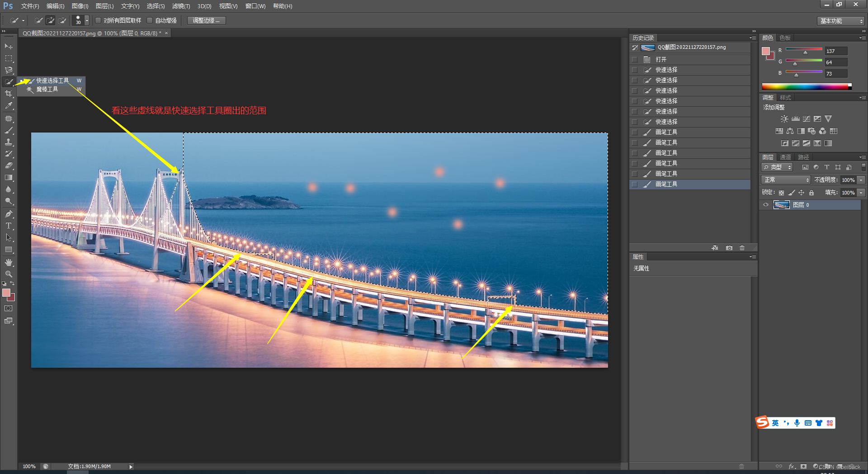Select the Crop tool in toolbar
868x474 pixels.
9,94
